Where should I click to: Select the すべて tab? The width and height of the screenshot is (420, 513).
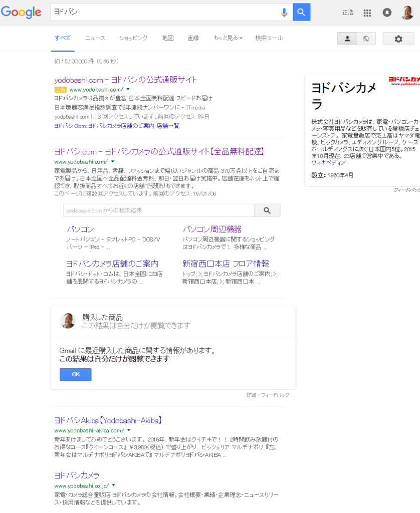click(x=63, y=38)
